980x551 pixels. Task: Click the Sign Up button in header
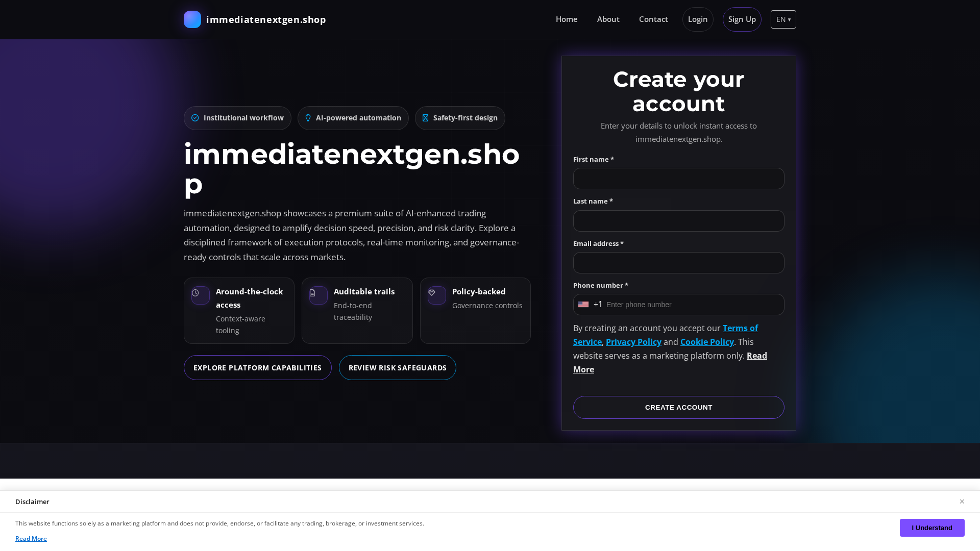click(742, 19)
